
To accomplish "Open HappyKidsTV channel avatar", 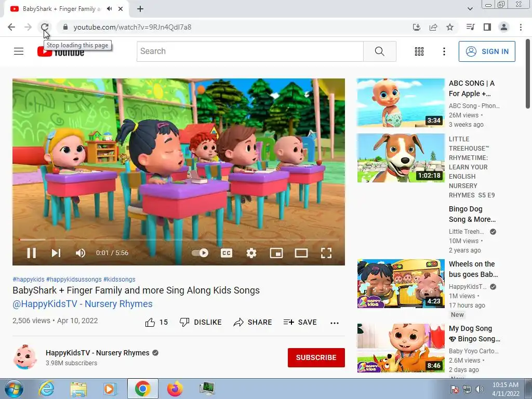I will (25, 357).
